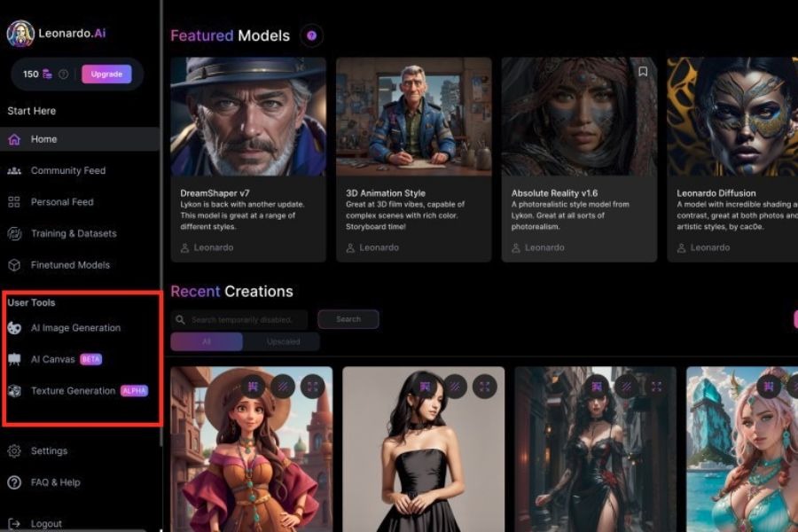Viewport: 798px width, 532px height.
Task: Click the Texture Generation icon in sidebar
Action: click(x=14, y=391)
